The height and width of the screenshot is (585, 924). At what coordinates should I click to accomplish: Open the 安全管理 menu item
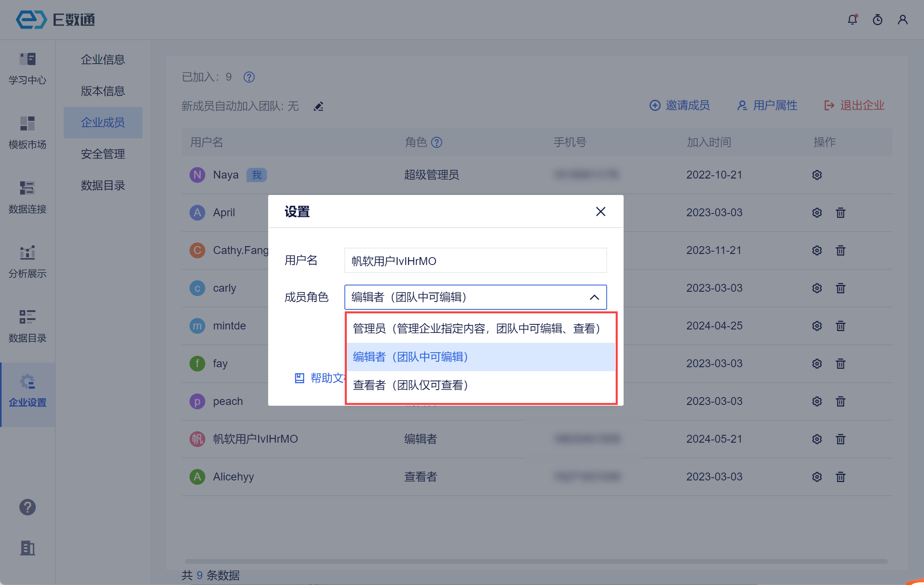coord(103,154)
